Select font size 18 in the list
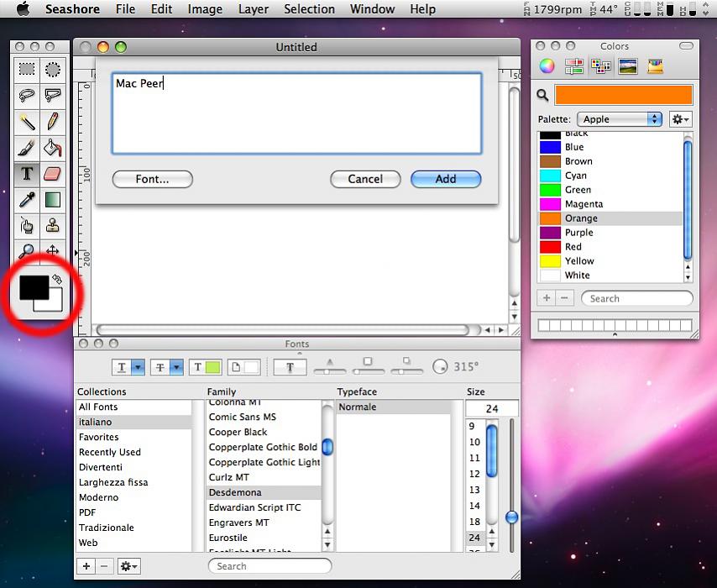The width and height of the screenshot is (717, 588). (x=475, y=522)
